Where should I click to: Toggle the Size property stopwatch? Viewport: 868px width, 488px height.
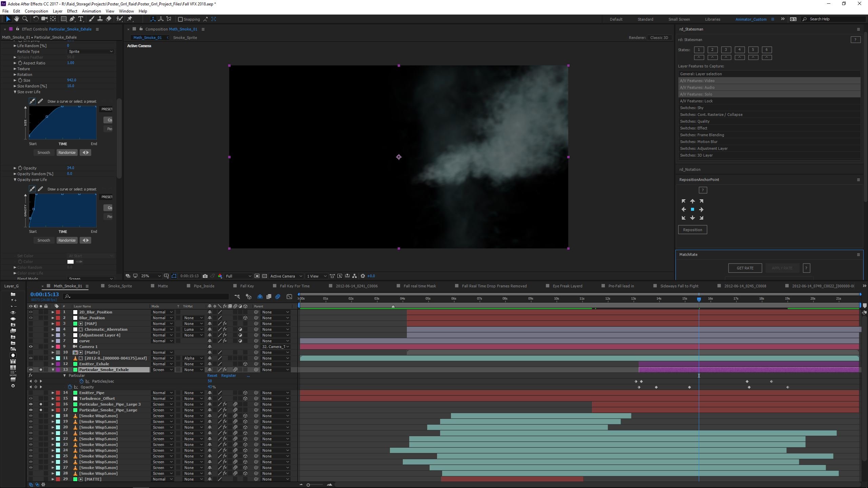coord(20,80)
